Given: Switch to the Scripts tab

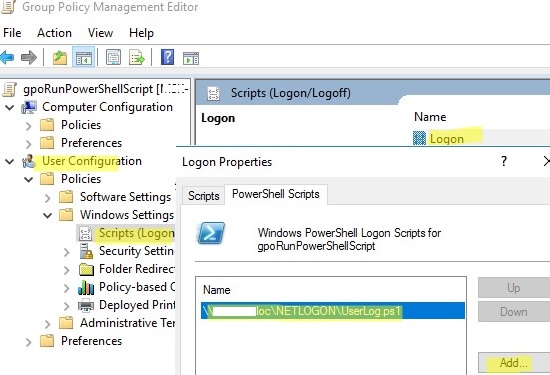Looking at the screenshot, I should point(203,195).
